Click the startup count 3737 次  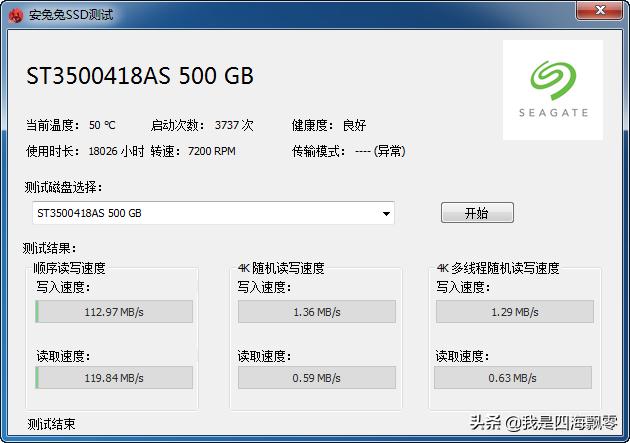234,125
